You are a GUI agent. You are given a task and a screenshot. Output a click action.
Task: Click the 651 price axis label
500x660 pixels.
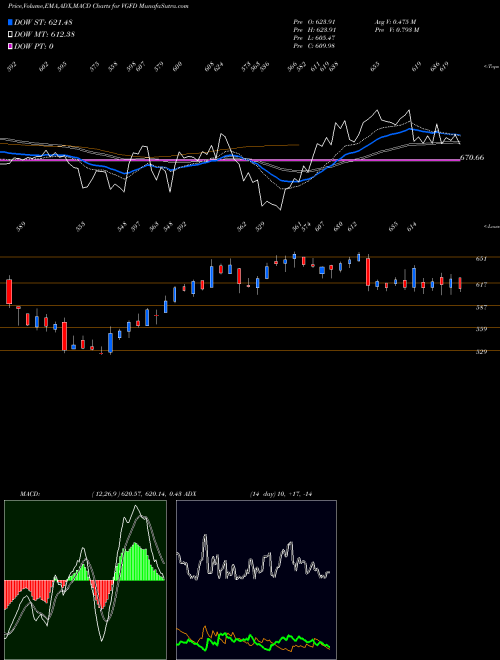(481, 259)
